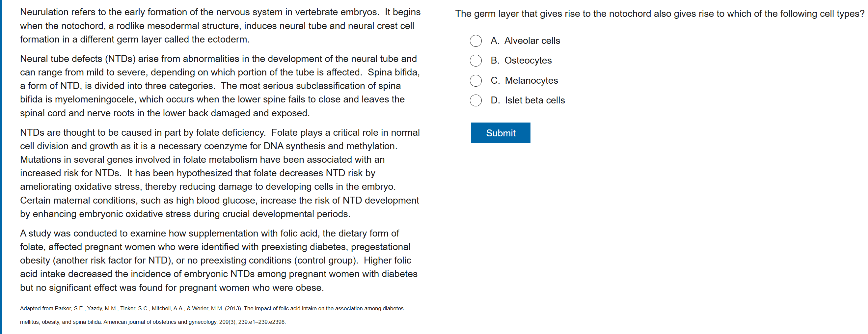The image size is (868, 334).
Task: Click the blue vertical bar at left edge
Action: (1, 167)
